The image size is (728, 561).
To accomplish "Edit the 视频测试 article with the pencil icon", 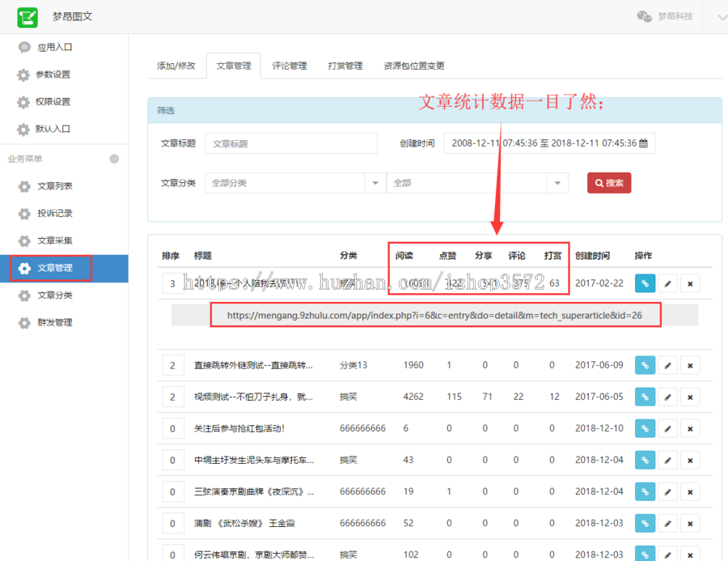I will click(x=667, y=397).
